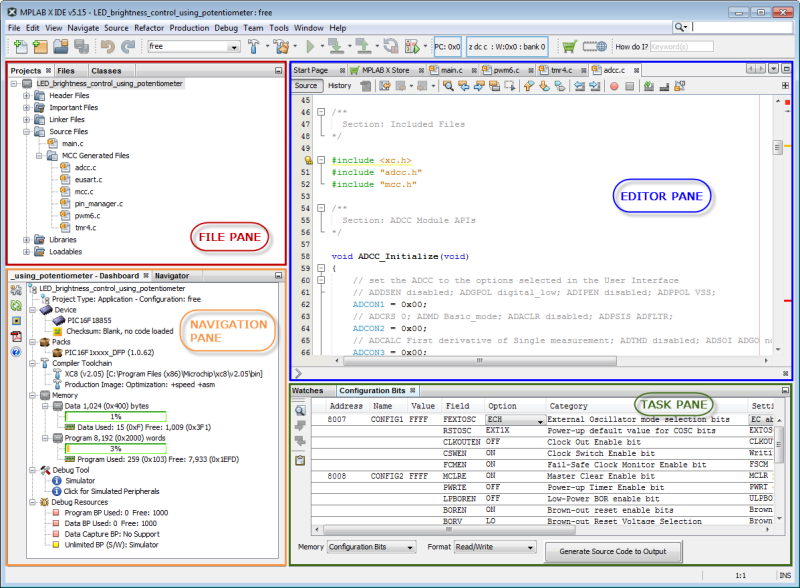Click the Program memory usage bar showing 3%
Image resolution: width=800 pixels, height=588 pixels.
tap(115, 449)
